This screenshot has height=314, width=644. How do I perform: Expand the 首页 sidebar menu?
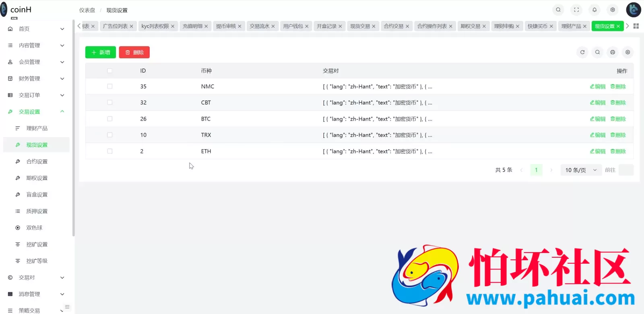click(x=36, y=29)
